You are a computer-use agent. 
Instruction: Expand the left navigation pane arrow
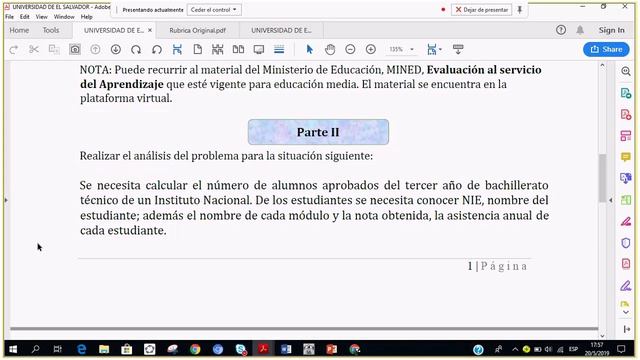pyautogui.click(x=6, y=200)
